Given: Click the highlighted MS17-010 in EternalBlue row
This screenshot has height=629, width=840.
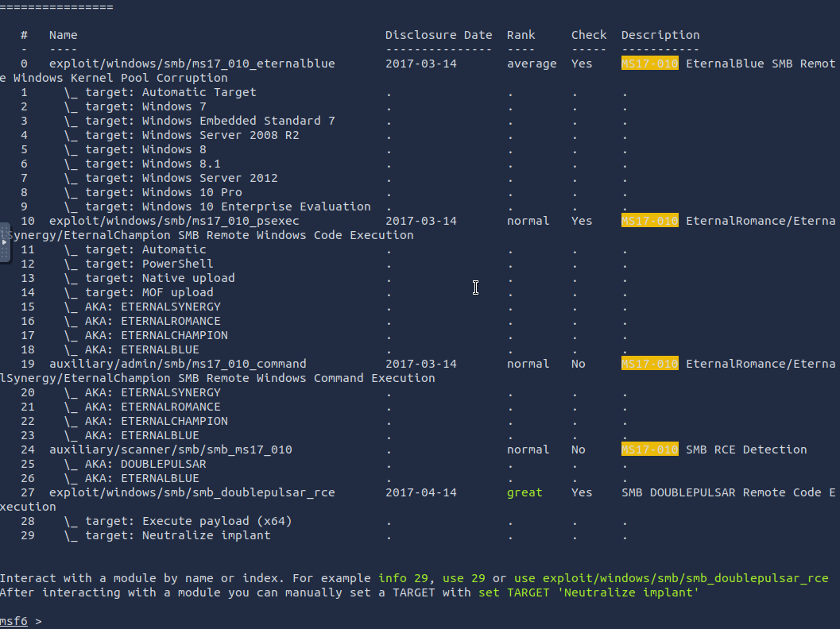Looking at the screenshot, I should click(649, 64).
